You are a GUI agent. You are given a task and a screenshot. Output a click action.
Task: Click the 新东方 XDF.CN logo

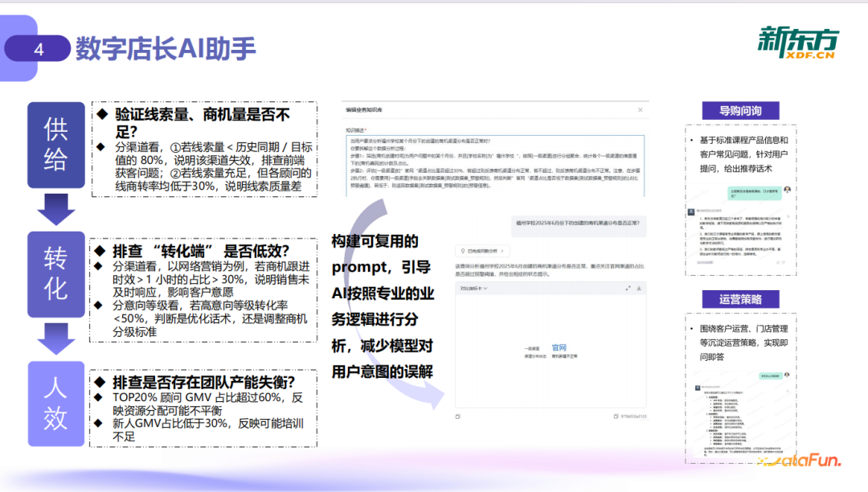[800, 44]
